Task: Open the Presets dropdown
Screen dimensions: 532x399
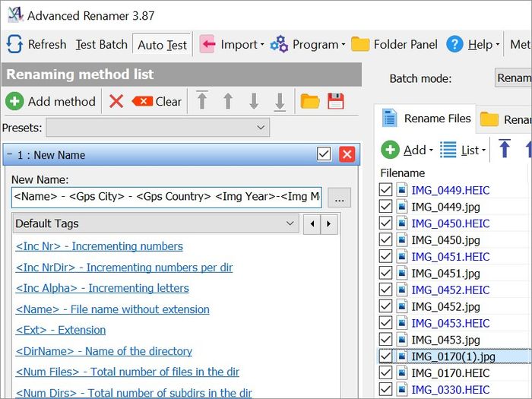Action: (158, 128)
